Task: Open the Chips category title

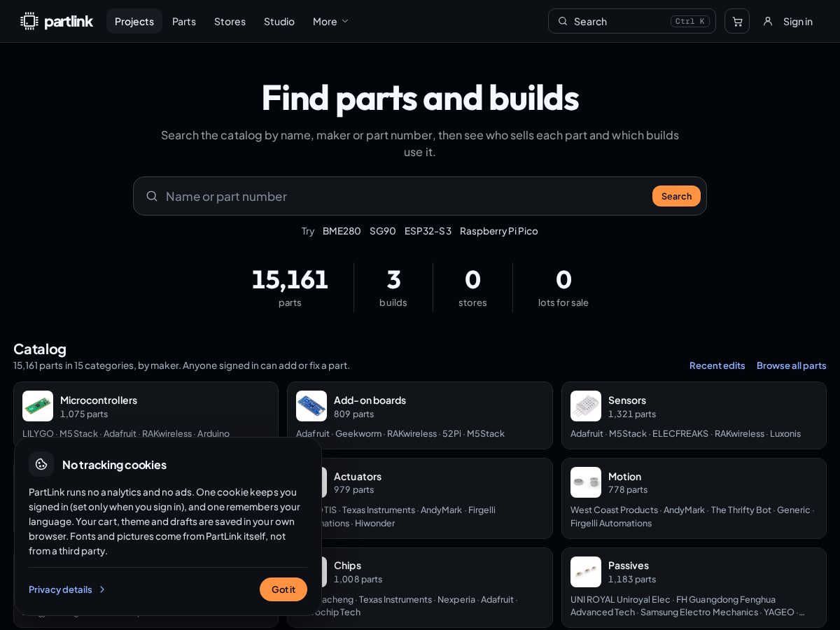Action: 347,566
